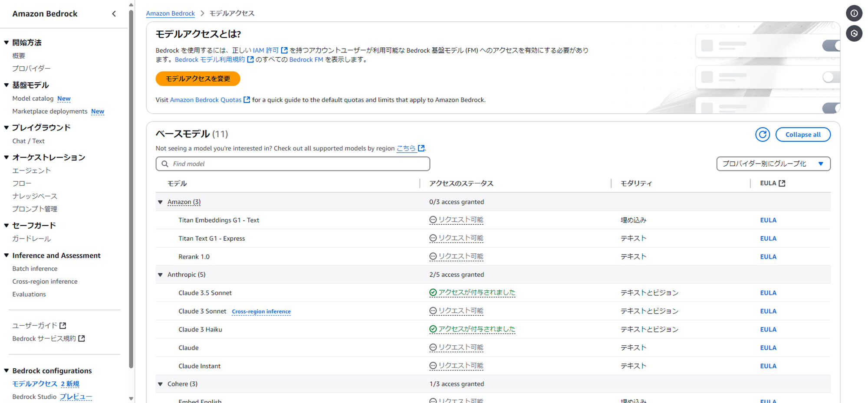Open Amazon Bedrock Quotas external link icon
Viewport: 868px width, 403px height.
247,100
